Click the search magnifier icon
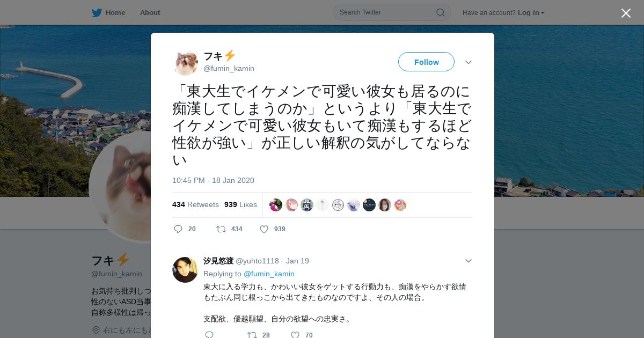 coord(440,12)
